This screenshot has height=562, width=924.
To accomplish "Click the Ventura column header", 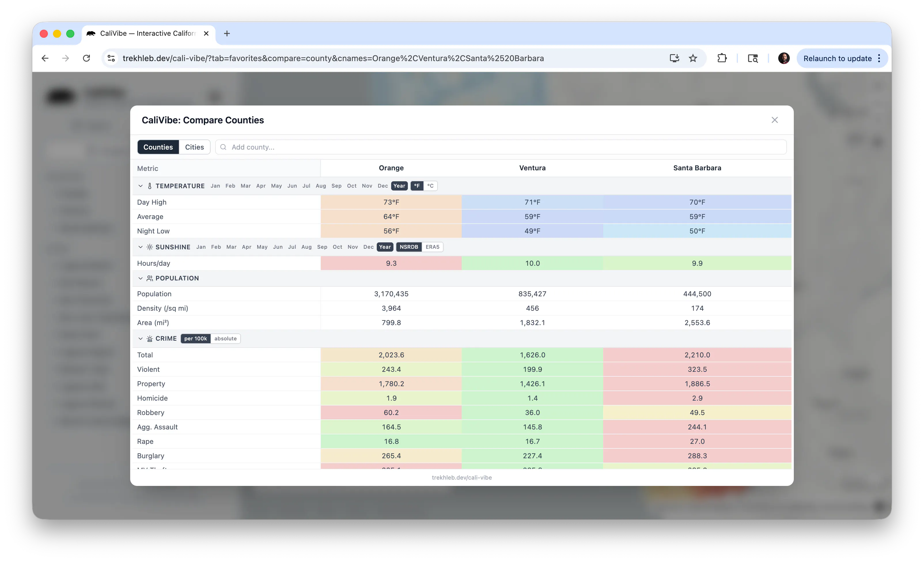I will tap(532, 168).
